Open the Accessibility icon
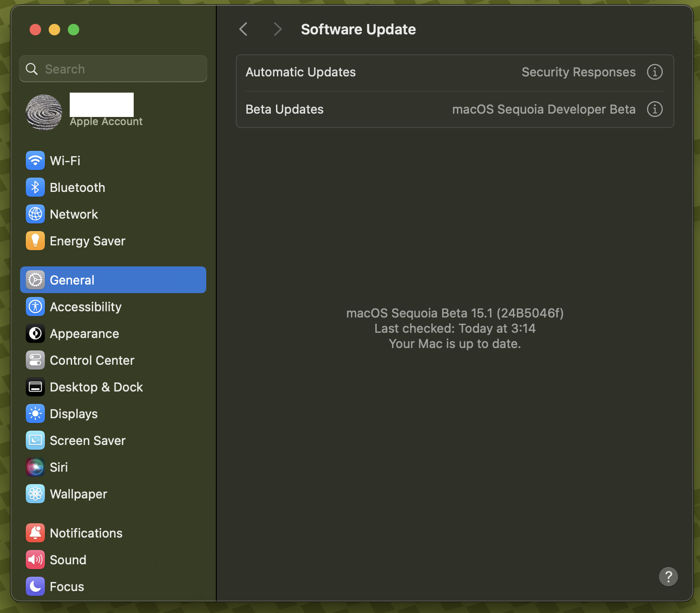This screenshot has width=700, height=613. tap(35, 306)
